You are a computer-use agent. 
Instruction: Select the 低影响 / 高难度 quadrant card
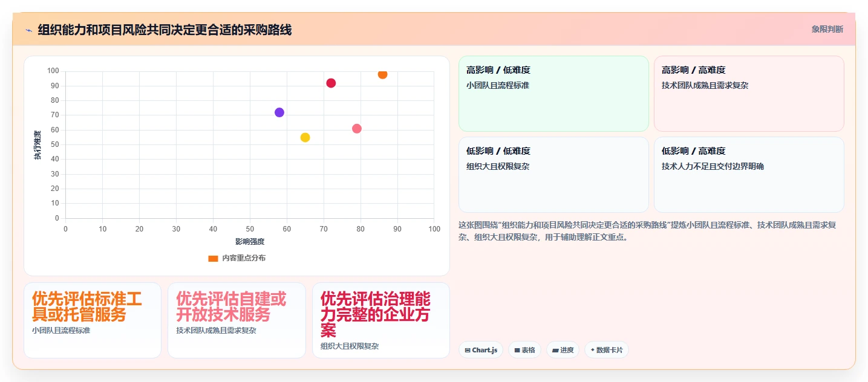(x=749, y=175)
